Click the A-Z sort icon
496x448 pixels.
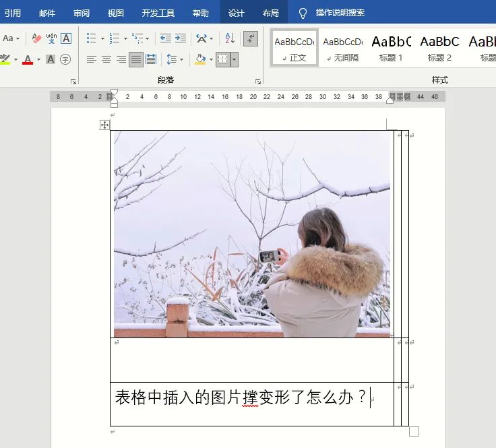(230, 38)
